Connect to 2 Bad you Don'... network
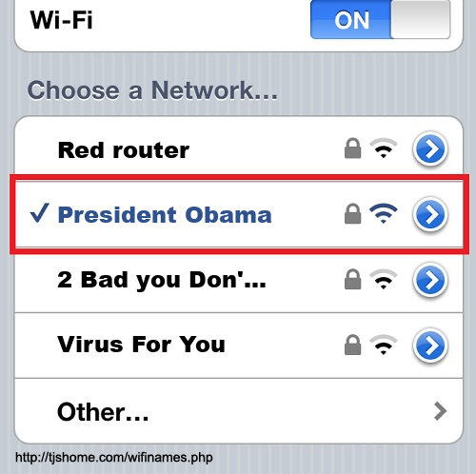Image resolution: width=476 pixels, height=474 pixels. coord(239,280)
